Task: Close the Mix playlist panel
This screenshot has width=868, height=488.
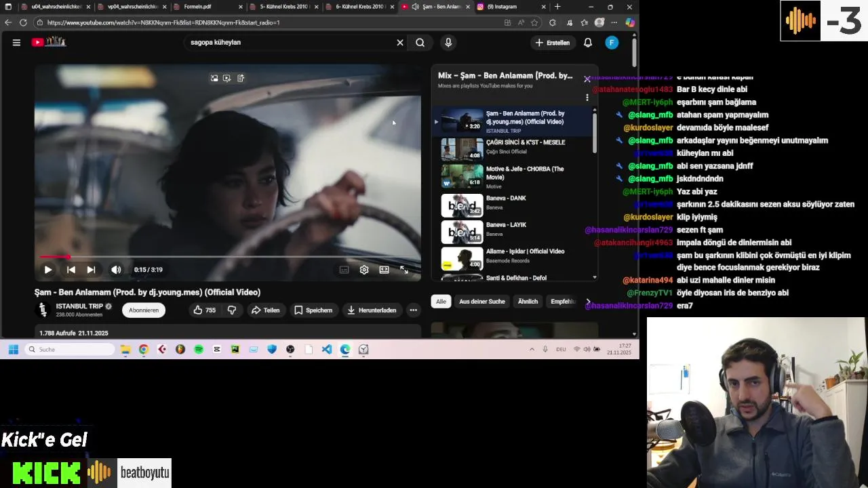Action: click(x=587, y=79)
